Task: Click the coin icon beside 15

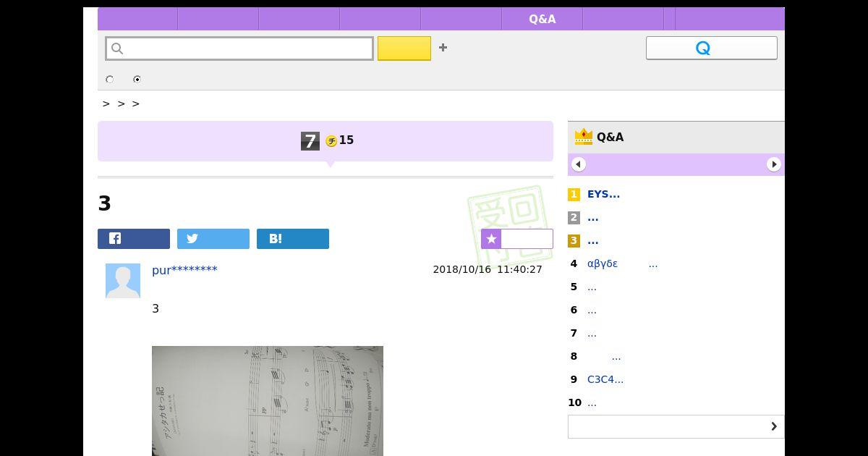Action: (x=331, y=140)
